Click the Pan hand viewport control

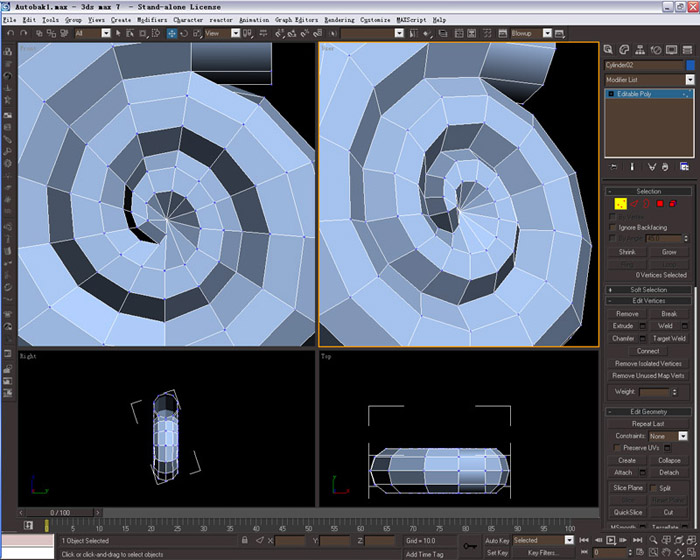(x=666, y=553)
